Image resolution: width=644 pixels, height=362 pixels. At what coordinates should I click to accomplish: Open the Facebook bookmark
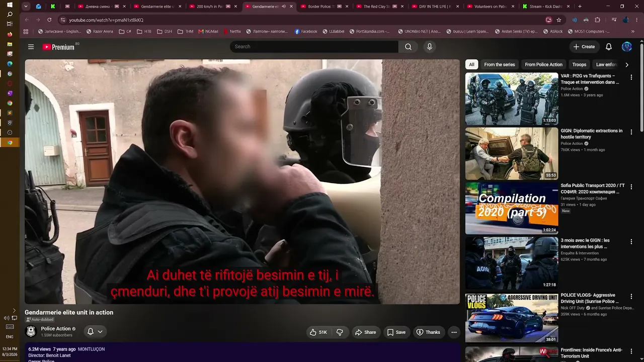click(306, 31)
